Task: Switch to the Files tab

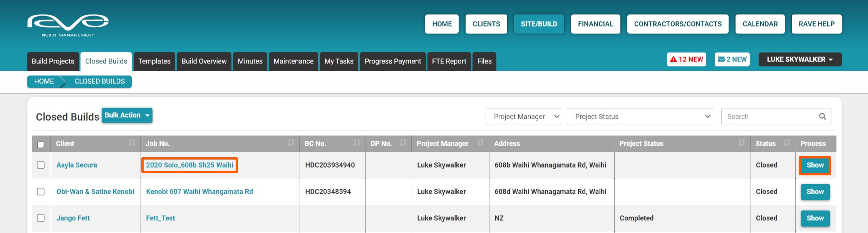Action: pos(484,62)
